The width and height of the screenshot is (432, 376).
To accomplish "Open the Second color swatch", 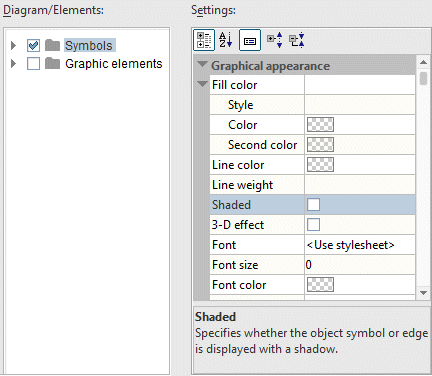I will click(320, 145).
